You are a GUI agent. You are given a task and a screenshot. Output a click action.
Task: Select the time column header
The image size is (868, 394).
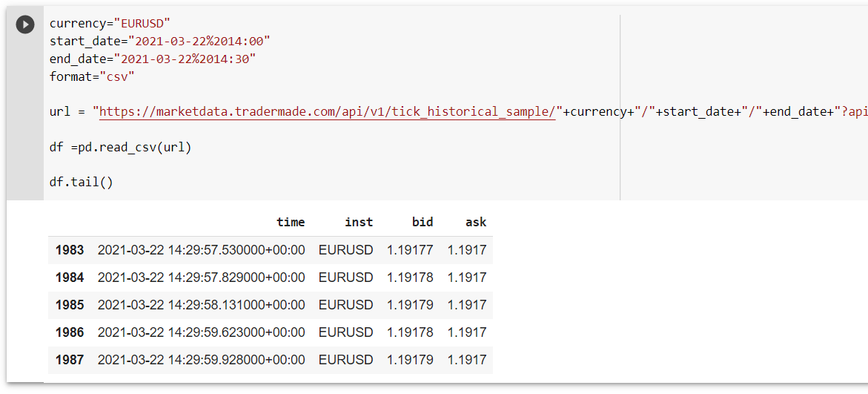point(291,222)
